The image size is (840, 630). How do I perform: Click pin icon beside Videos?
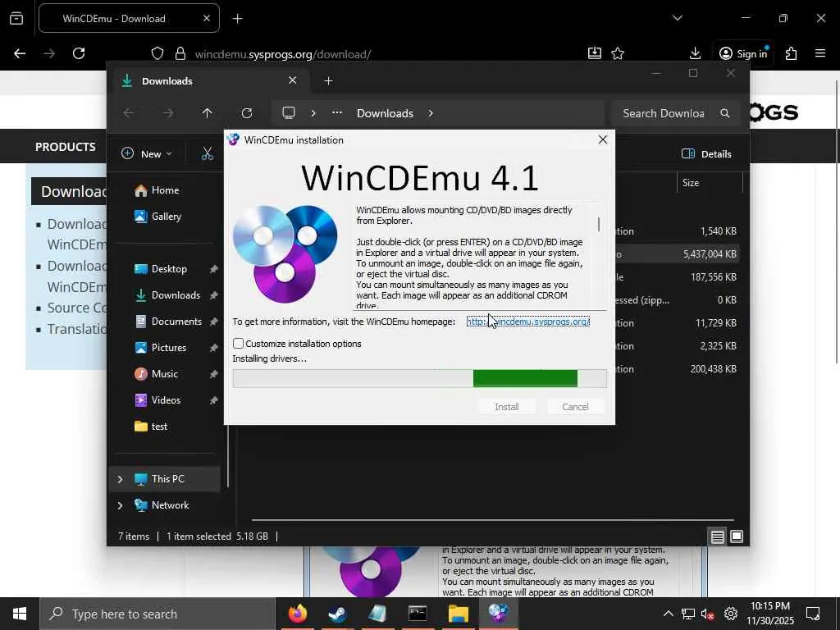click(x=213, y=400)
